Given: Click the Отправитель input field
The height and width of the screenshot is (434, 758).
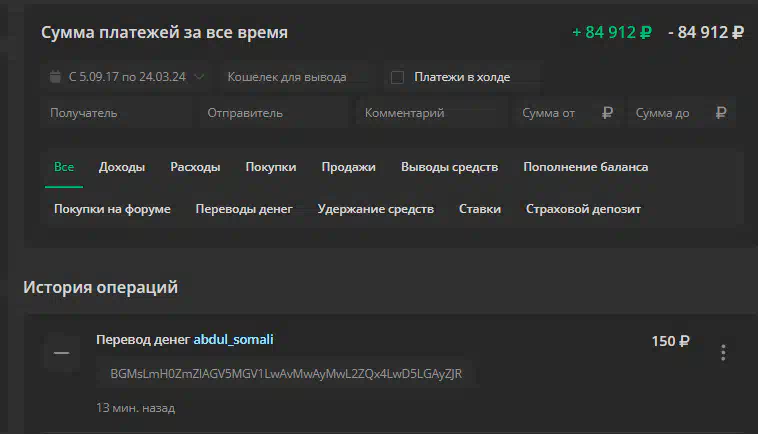Looking at the screenshot, I should pos(275,113).
